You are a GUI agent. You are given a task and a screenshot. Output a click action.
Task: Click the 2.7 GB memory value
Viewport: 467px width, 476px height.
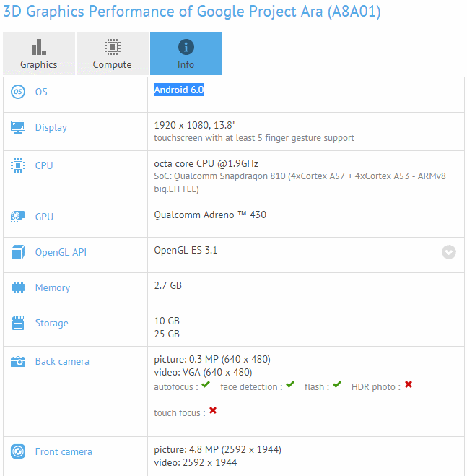click(x=167, y=285)
